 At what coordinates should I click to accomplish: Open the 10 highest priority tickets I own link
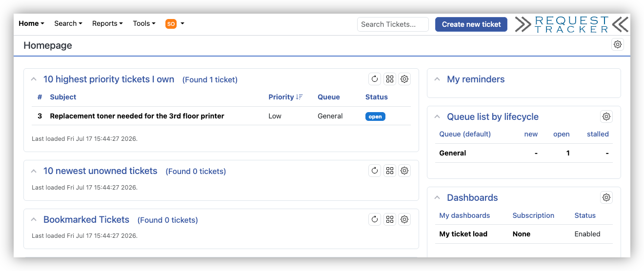click(x=109, y=79)
